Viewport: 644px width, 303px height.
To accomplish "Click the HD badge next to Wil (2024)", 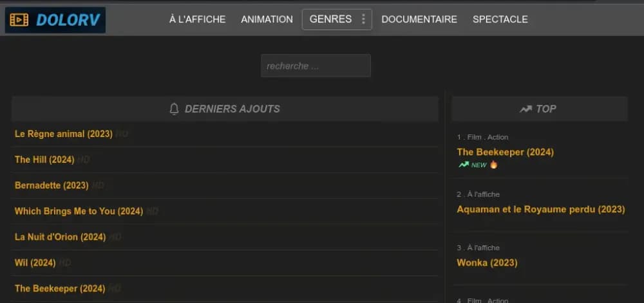I will 65,263.
